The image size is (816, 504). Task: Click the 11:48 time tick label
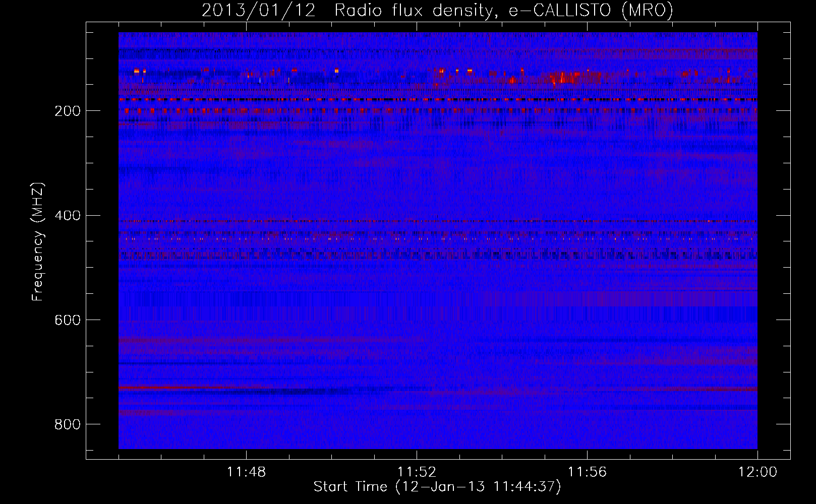point(246,472)
